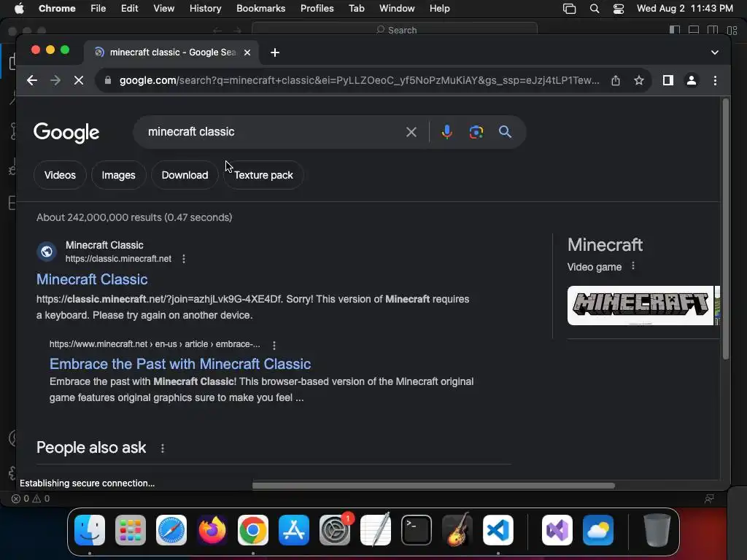This screenshot has height=560, width=747.
Task: Open the App Store from the dock
Action: tap(294, 530)
